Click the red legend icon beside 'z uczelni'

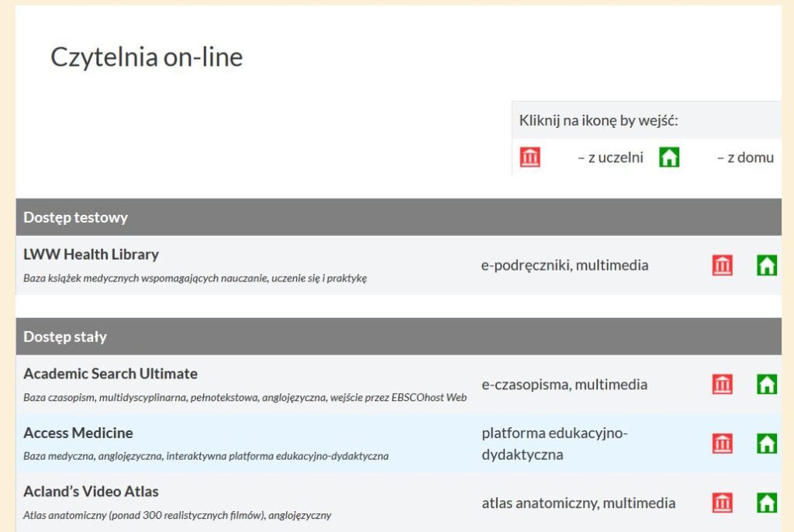tap(530, 157)
